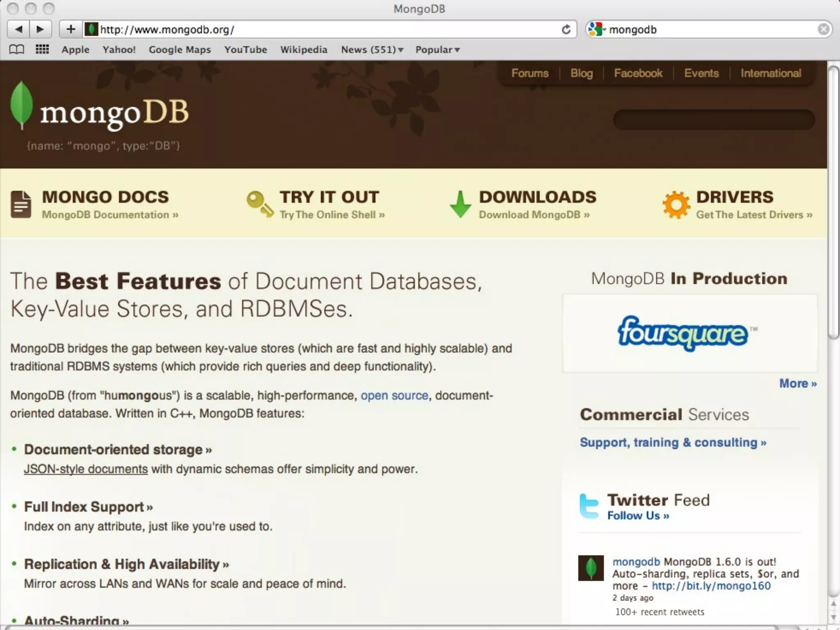Viewport: 840px width, 630px height.
Task: Click the green Downloads arrow icon
Action: pyautogui.click(x=460, y=204)
